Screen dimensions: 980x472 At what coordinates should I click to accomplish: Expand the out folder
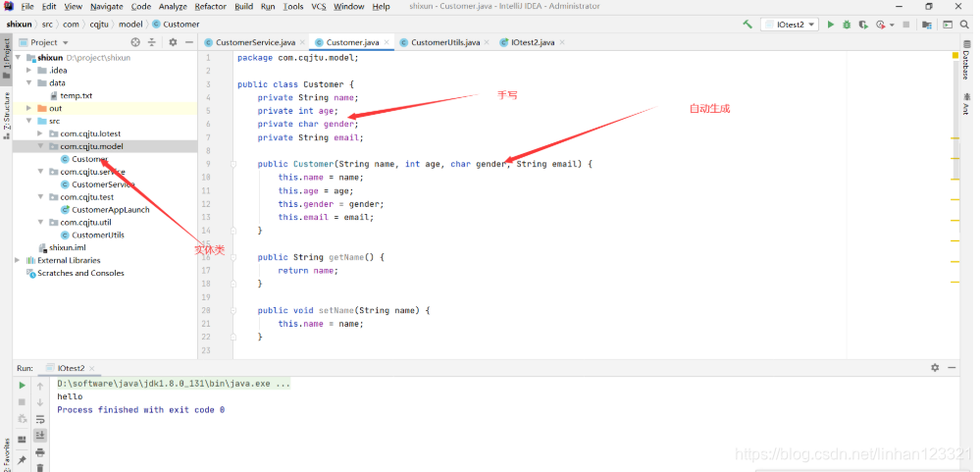click(x=28, y=108)
